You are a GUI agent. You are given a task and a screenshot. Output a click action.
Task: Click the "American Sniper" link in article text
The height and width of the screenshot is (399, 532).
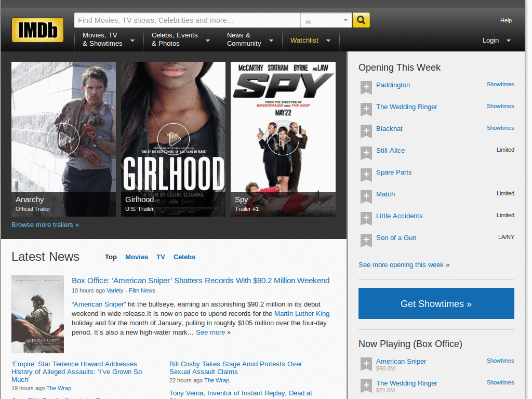[x=99, y=304]
